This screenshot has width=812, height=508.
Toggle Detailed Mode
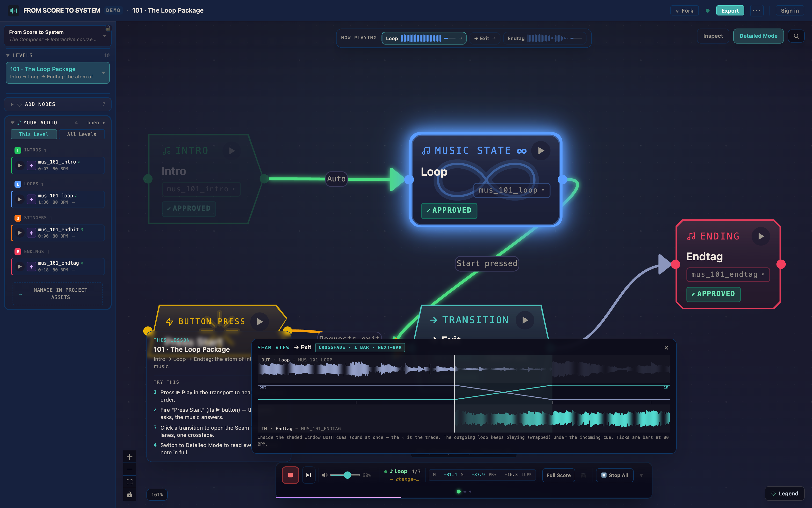point(758,36)
